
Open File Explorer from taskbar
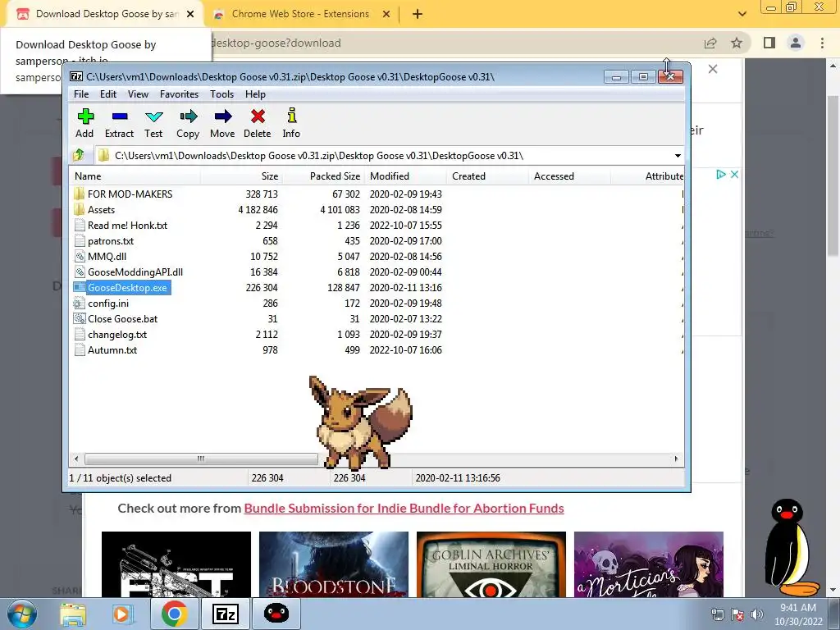coord(73,614)
